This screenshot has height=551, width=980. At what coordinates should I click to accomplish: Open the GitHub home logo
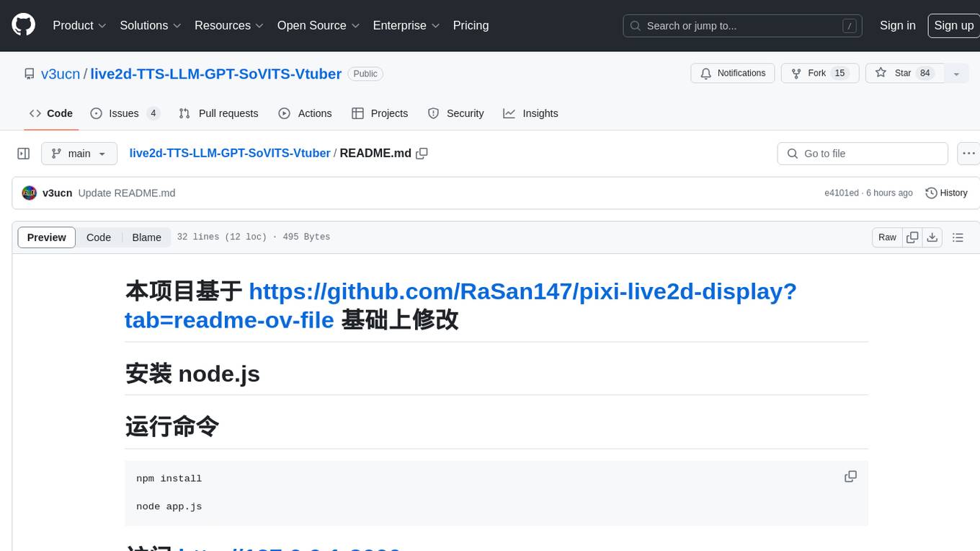click(23, 25)
